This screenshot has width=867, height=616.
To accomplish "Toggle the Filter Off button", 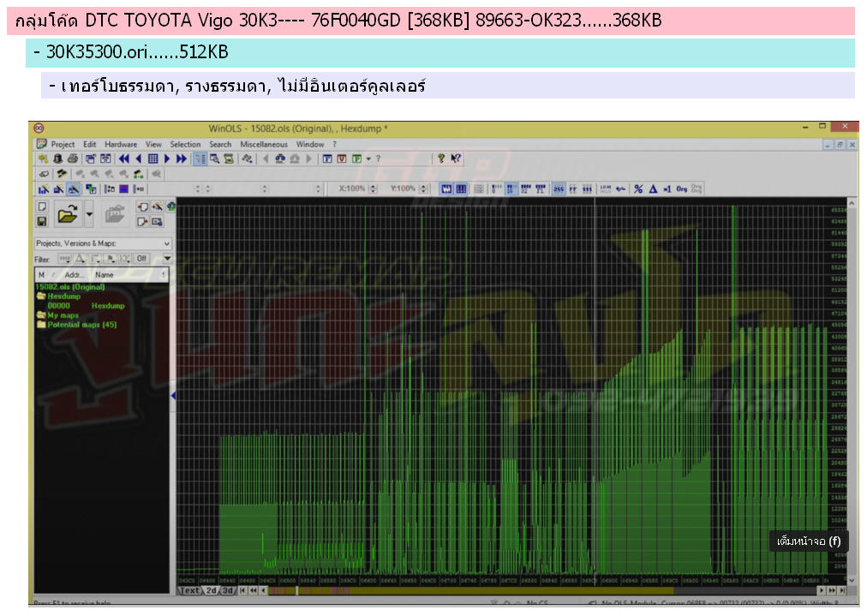I will pos(141,258).
